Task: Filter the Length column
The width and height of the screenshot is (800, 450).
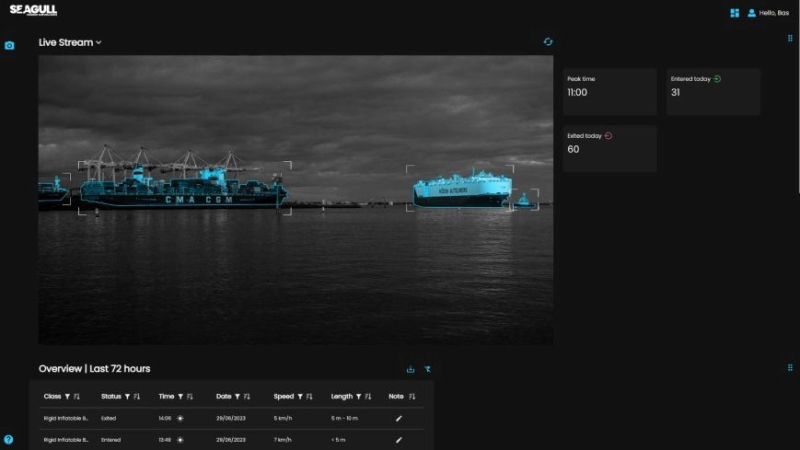Action: coord(359,396)
